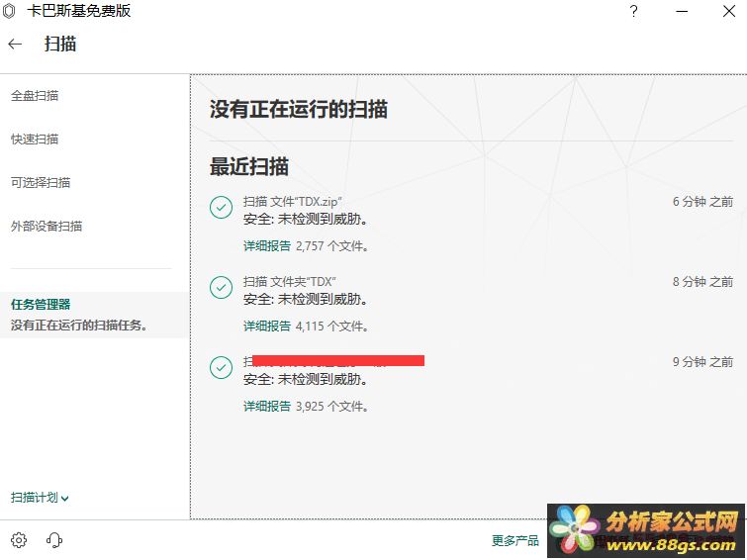This screenshot has height=560, width=747.
Task: Select 外部设备扫描 in the sidebar
Action: 47,226
